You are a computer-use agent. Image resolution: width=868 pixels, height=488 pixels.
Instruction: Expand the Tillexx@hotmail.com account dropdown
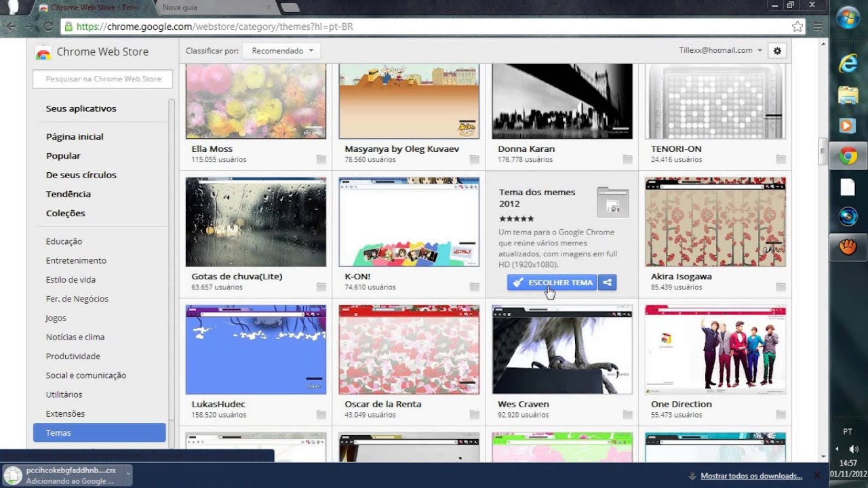(720, 50)
